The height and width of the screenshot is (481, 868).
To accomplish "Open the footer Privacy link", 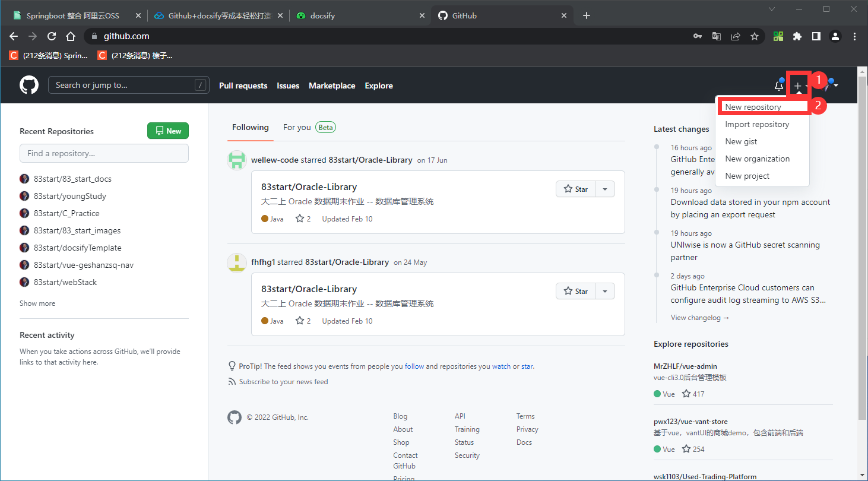I will pos(527,429).
